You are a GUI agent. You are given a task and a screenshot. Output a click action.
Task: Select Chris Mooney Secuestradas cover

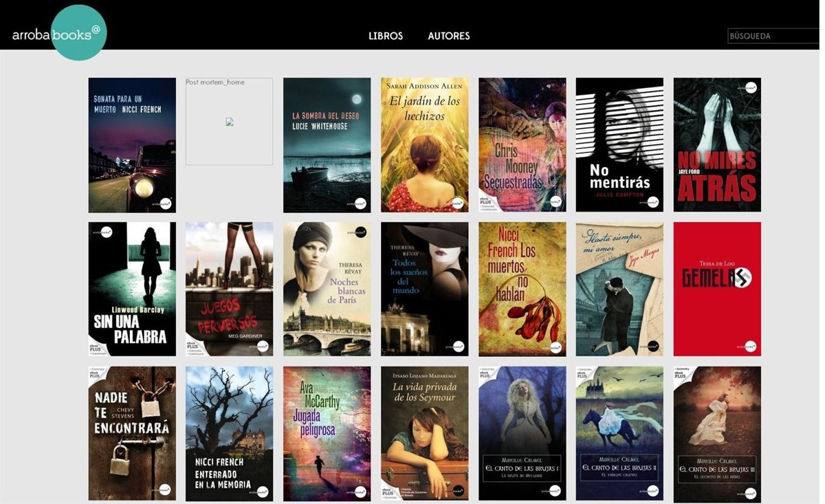point(522,145)
